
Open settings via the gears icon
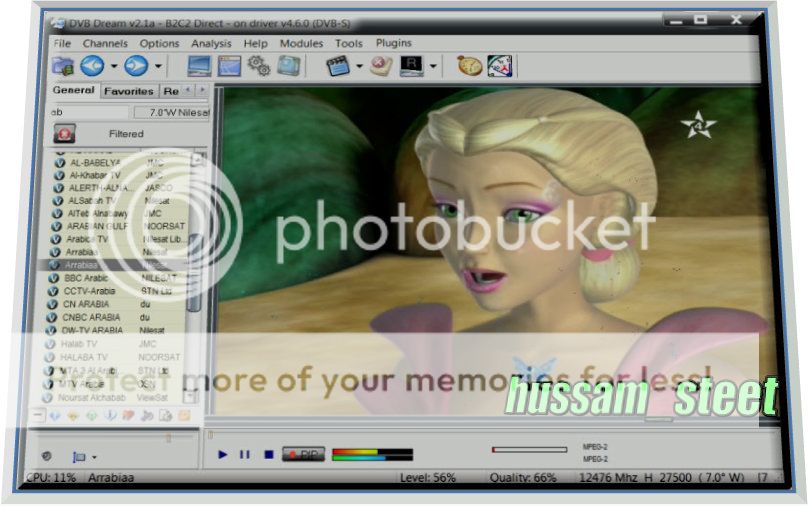[x=259, y=65]
